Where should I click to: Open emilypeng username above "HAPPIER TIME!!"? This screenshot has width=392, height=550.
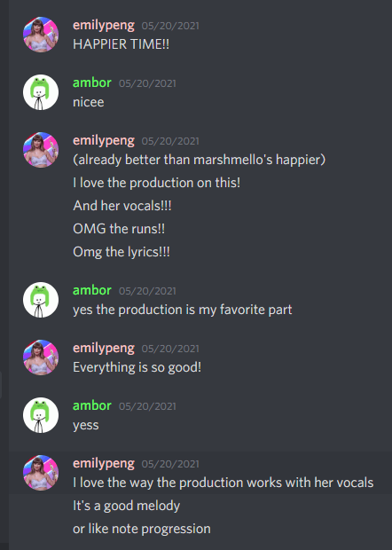click(x=104, y=26)
